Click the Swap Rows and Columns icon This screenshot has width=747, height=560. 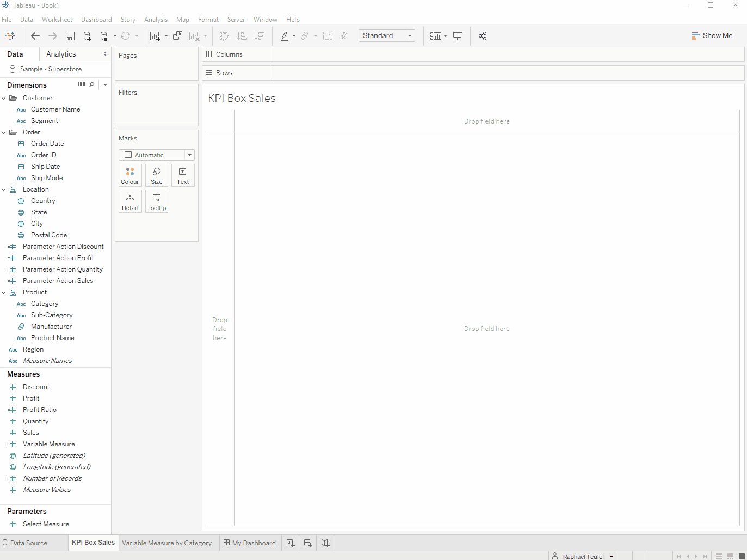coord(224,36)
